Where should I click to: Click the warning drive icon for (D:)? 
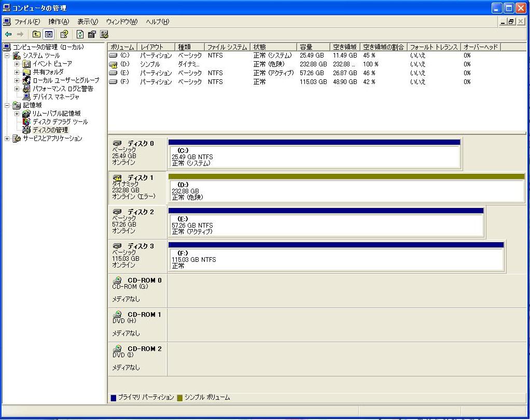click(114, 64)
